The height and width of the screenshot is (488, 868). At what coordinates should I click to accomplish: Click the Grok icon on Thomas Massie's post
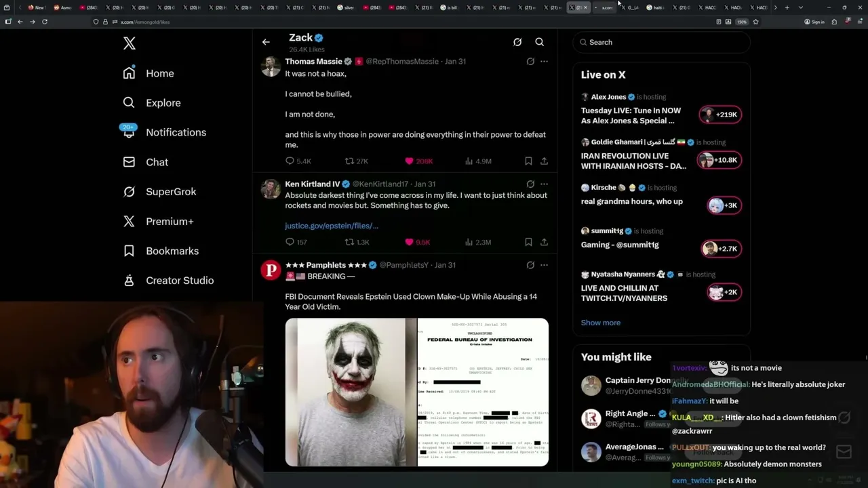[x=530, y=62]
